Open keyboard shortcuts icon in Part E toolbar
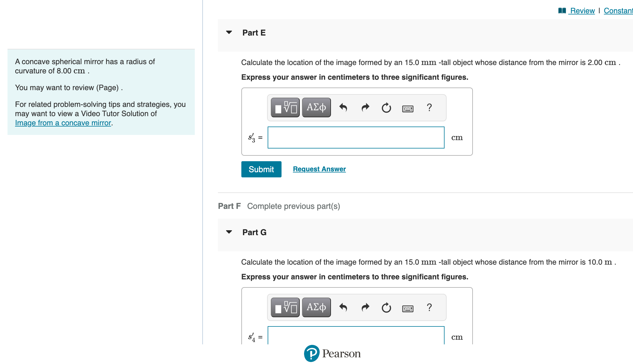The image size is (633, 364). click(x=407, y=108)
